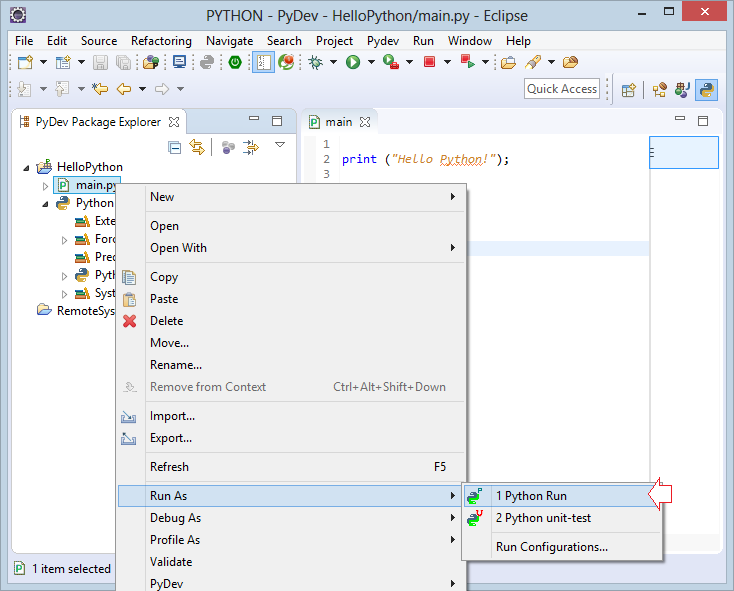Screen dimensions: 734x591
Task: Select RemoteSys folder in tree
Action: click(76, 311)
